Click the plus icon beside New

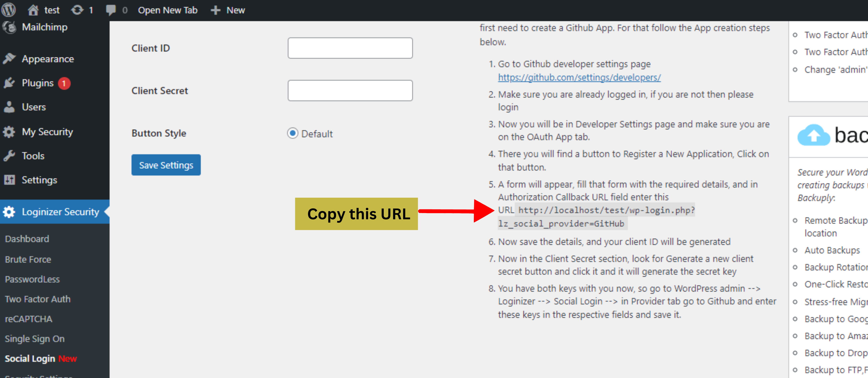216,10
